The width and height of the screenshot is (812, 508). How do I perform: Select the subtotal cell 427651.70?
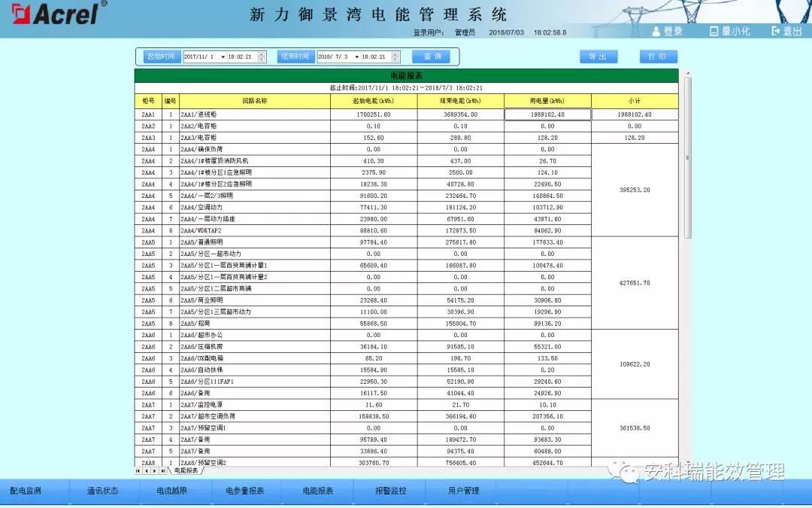(x=635, y=283)
